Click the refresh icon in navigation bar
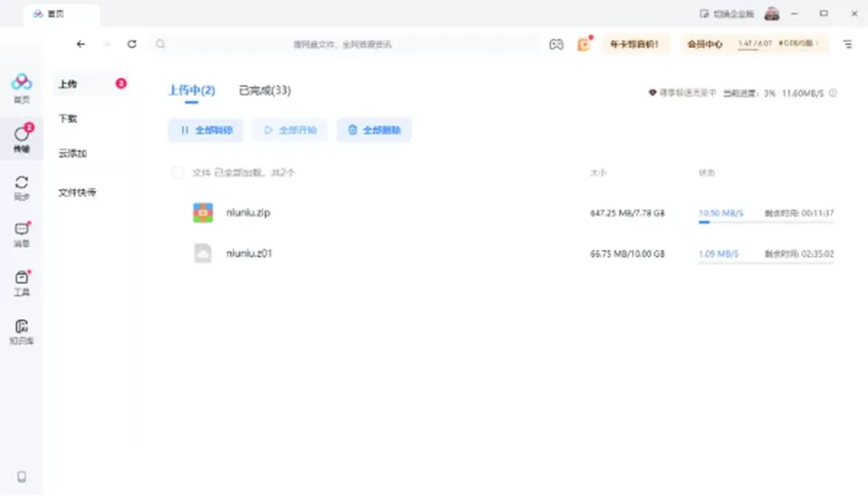The image size is (868, 496). [132, 43]
